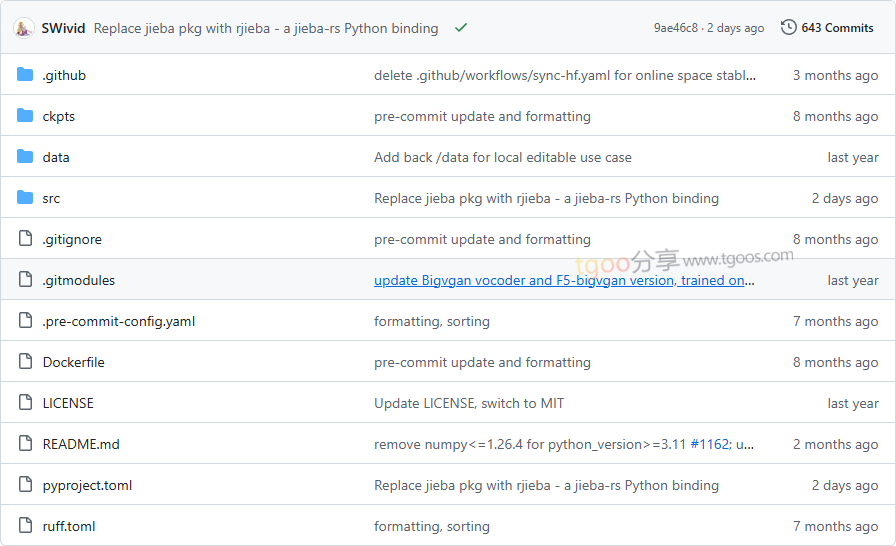Screen dimensions: 896x546
Task: Click the Dockerfile file icon
Action: [x=25, y=362]
